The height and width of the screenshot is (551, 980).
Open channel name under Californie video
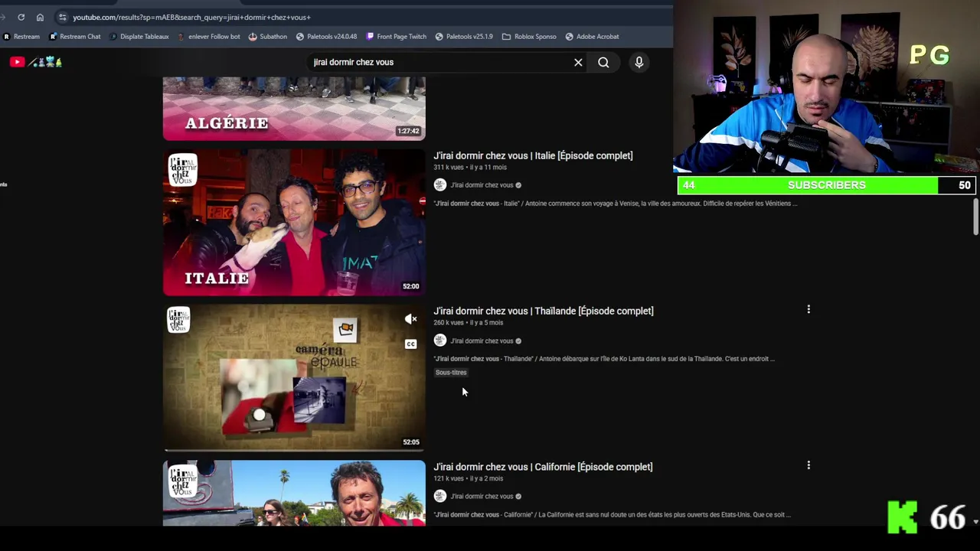pos(482,497)
